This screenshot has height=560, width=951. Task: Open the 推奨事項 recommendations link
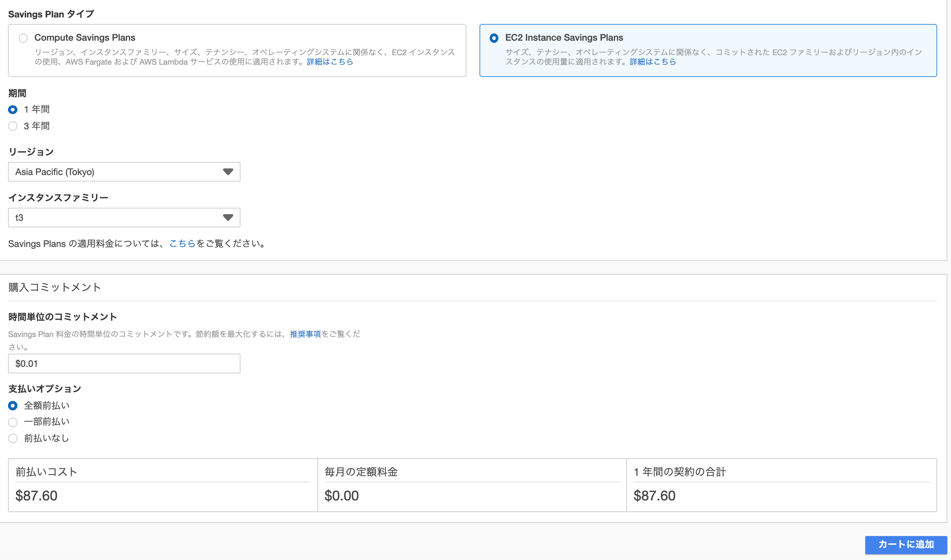point(305,334)
